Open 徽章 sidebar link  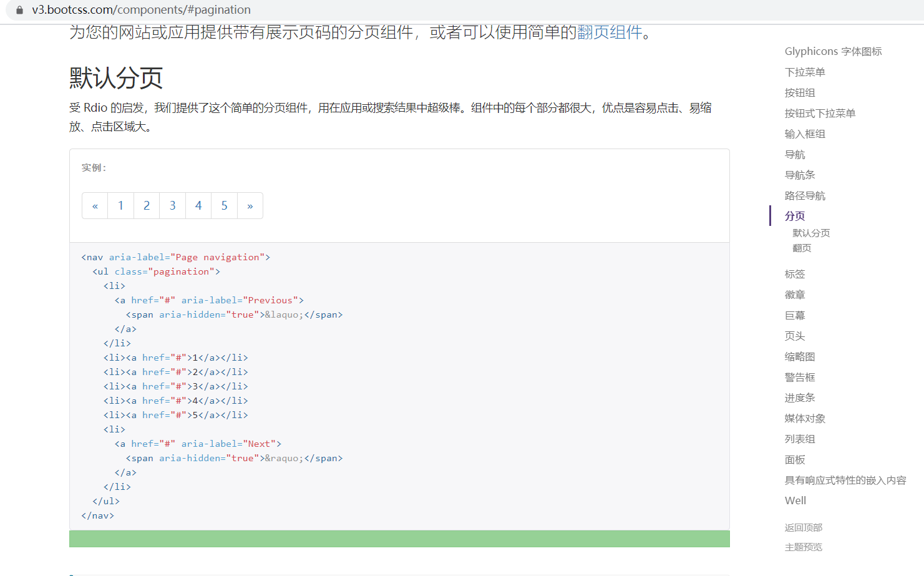(795, 295)
